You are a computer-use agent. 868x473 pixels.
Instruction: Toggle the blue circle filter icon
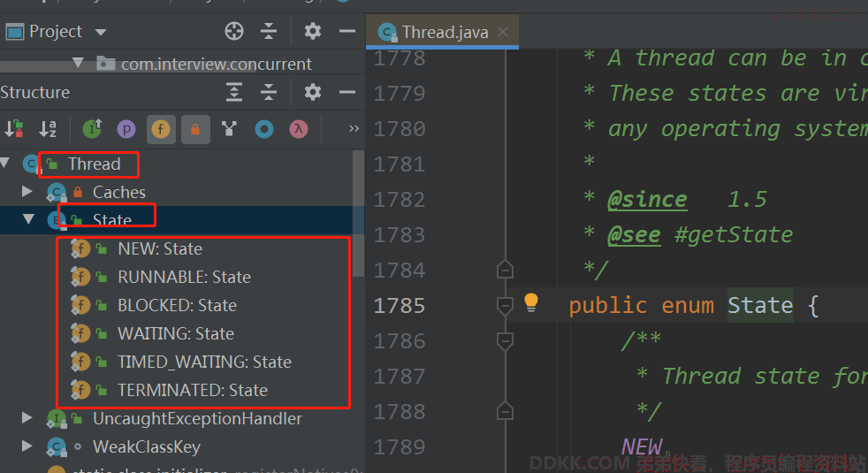pos(264,129)
